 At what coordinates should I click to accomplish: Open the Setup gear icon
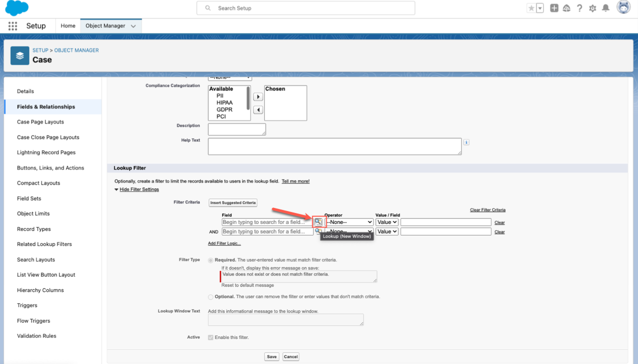pos(592,8)
